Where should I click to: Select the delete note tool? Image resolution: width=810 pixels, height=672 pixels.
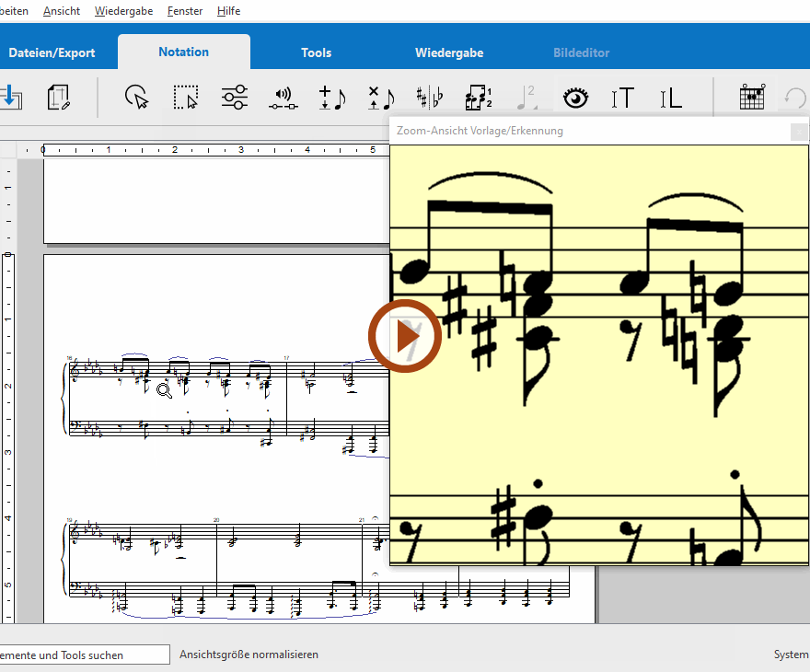click(x=380, y=97)
